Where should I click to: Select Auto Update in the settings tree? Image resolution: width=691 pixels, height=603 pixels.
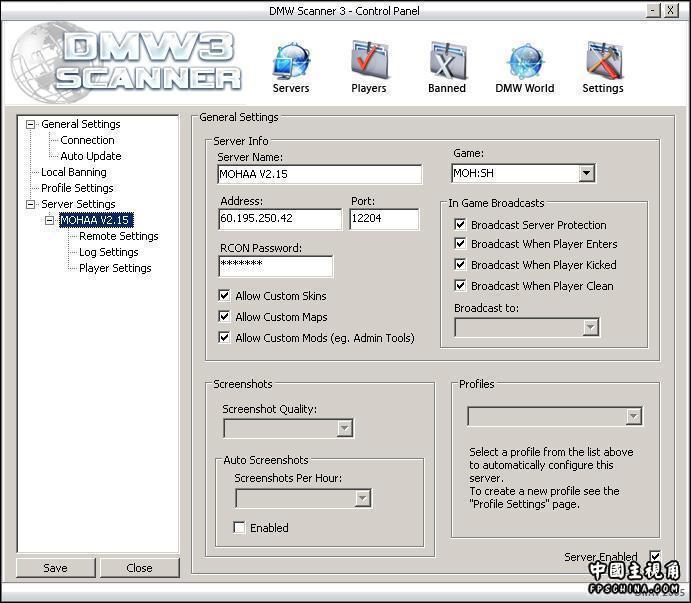coord(91,156)
